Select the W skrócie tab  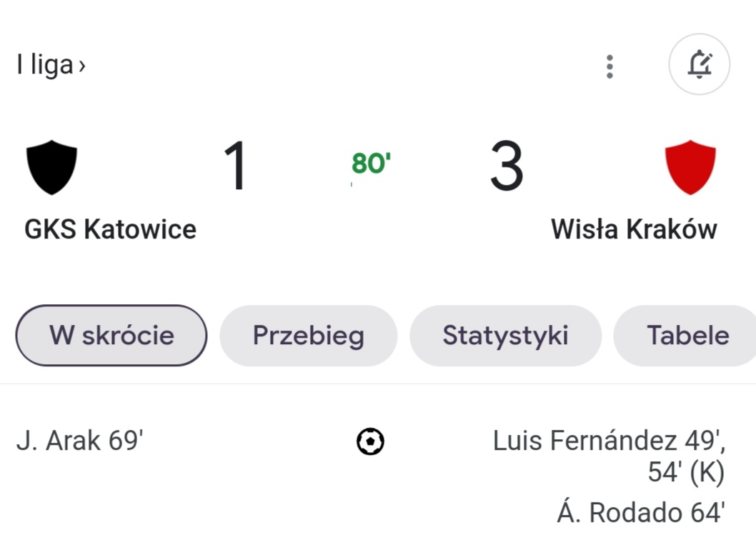[111, 336]
